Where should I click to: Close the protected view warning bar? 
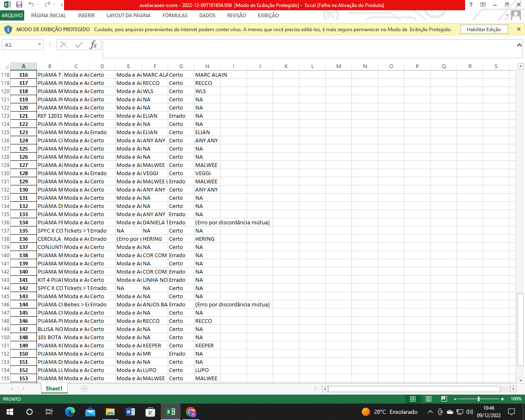[x=518, y=30]
